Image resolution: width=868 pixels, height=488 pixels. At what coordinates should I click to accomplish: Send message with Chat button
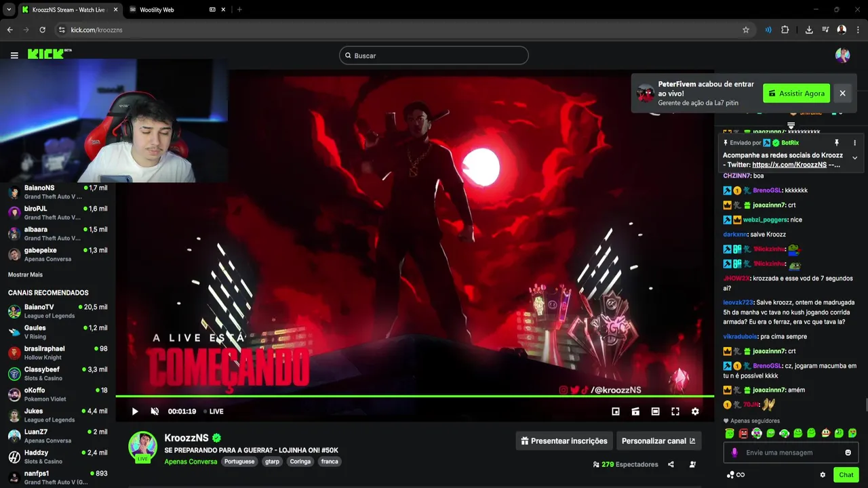(846, 474)
